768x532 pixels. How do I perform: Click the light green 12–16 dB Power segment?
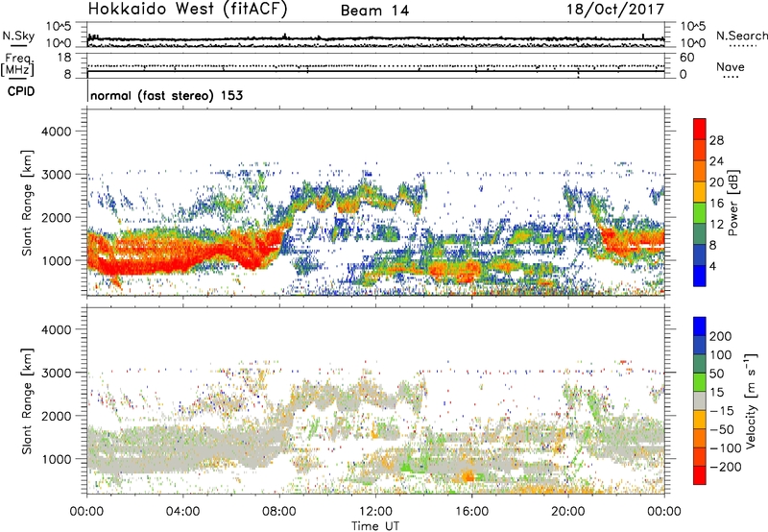click(x=700, y=212)
